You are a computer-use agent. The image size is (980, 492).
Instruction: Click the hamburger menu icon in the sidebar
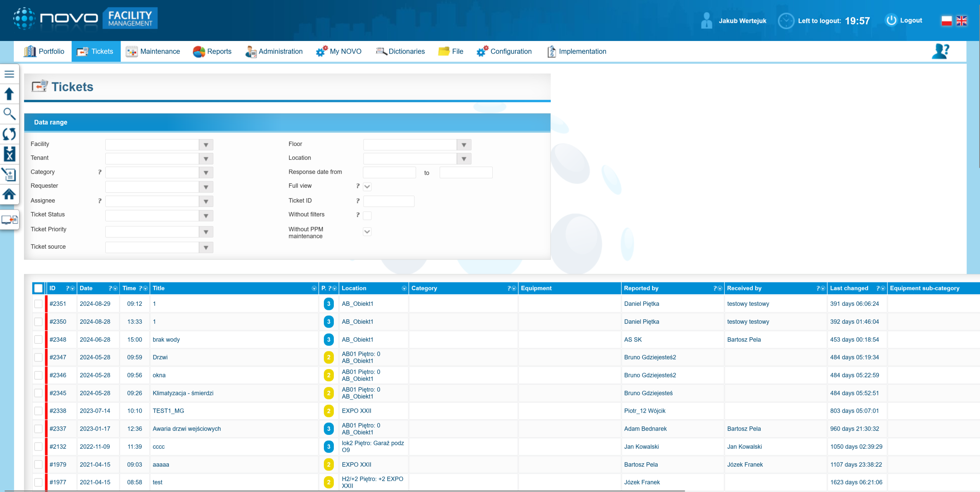tap(9, 74)
